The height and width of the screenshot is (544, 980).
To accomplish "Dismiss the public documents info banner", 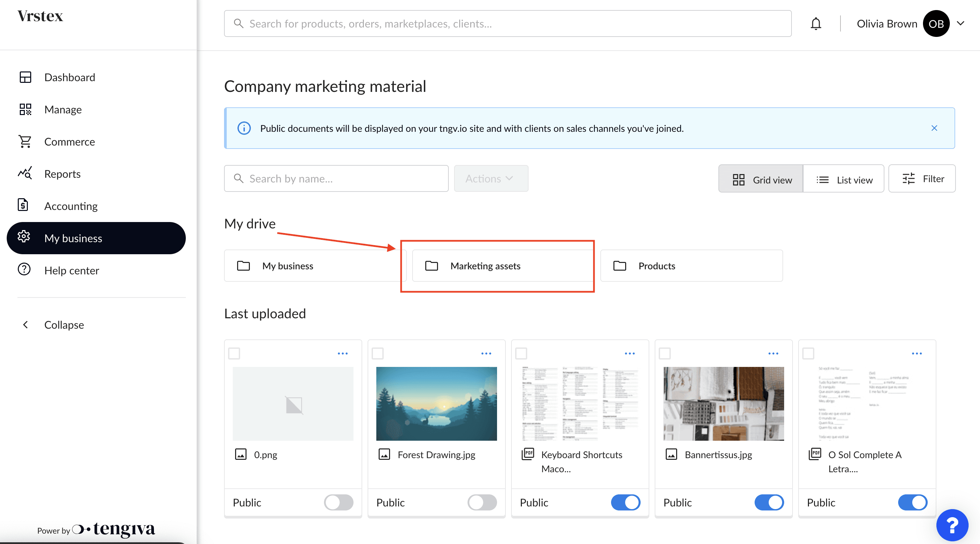I will 934,128.
